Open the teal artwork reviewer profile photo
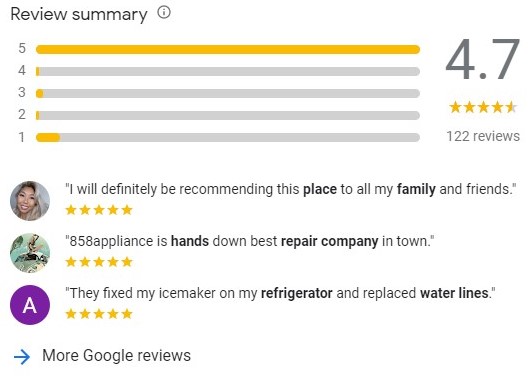This screenshot has height=377, width=529. 30,253
